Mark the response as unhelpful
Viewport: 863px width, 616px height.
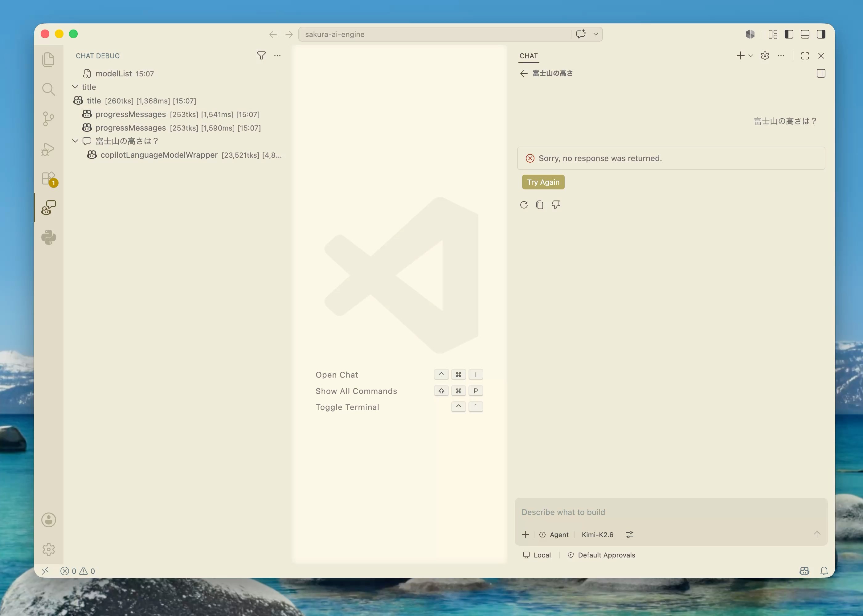tap(556, 205)
